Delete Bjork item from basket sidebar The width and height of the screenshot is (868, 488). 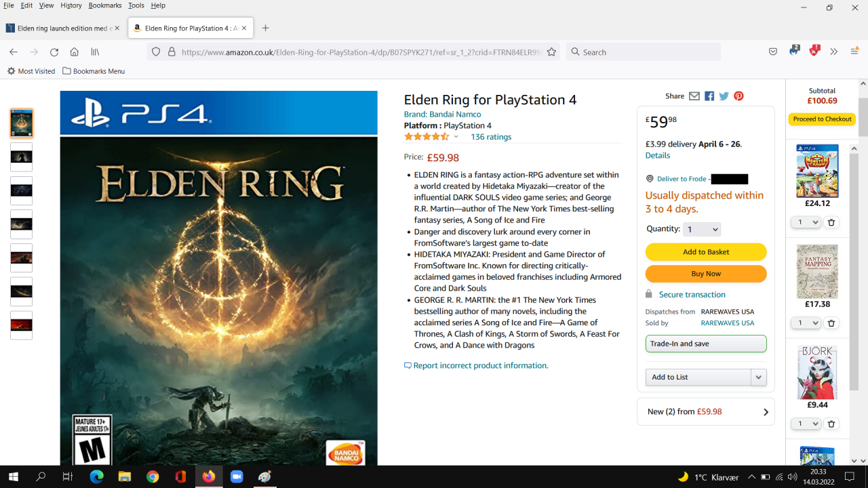pyautogui.click(x=831, y=424)
